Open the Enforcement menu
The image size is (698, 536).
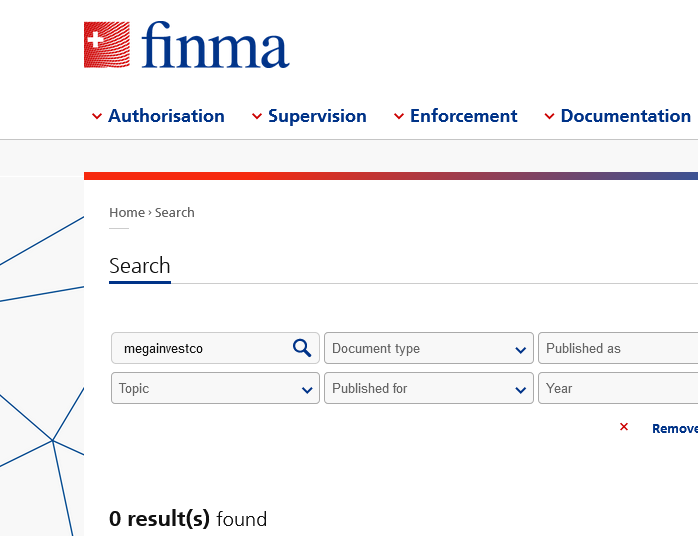463,116
